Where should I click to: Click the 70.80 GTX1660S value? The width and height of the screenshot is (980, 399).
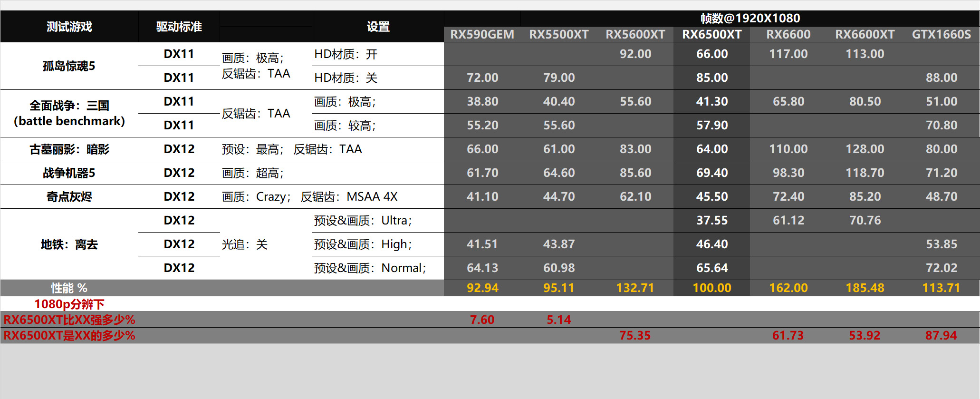pos(942,125)
